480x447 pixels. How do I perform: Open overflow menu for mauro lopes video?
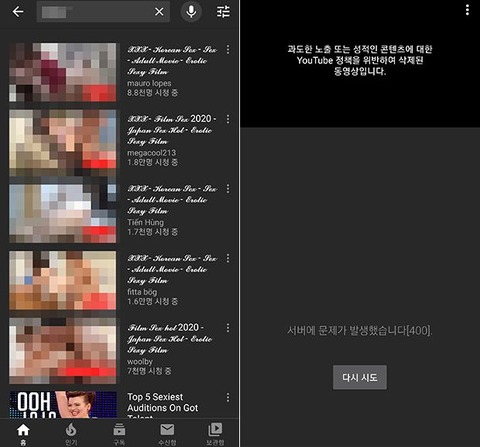click(228, 50)
